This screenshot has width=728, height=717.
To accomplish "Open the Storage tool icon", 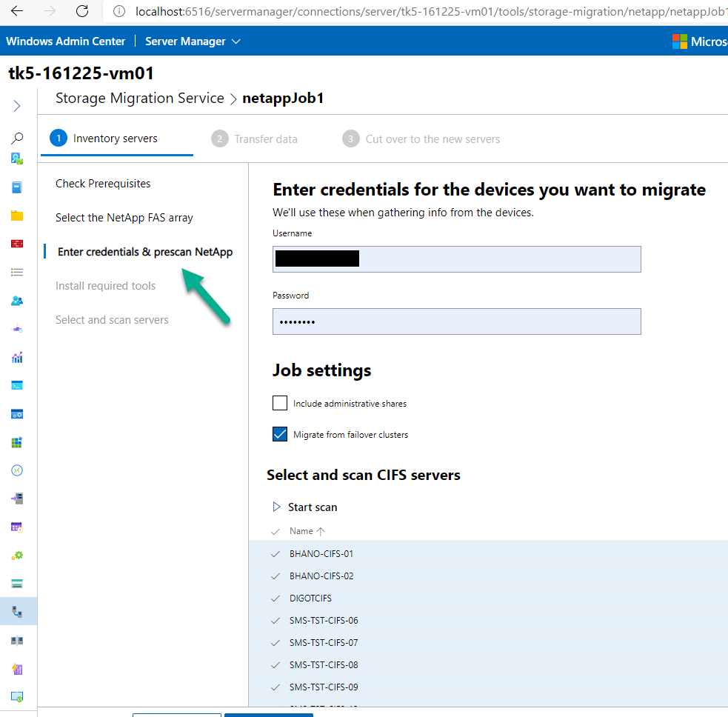I will pos(17,584).
